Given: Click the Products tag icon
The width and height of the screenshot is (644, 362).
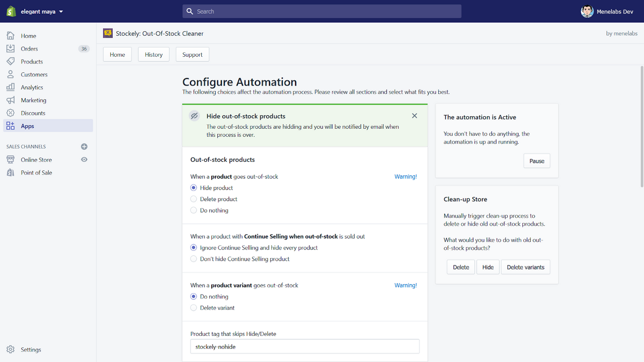Looking at the screenshot, I should pos(11,61).
